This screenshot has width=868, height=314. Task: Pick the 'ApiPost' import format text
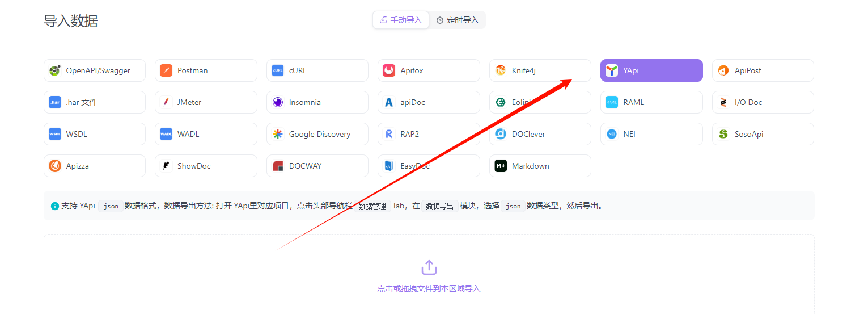coord(748,70)
